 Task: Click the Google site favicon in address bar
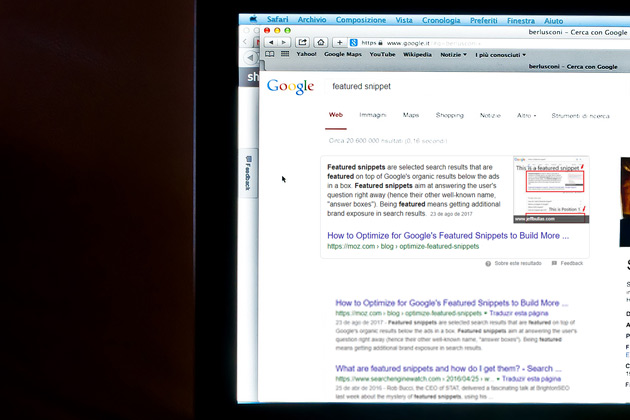(354, 43)
